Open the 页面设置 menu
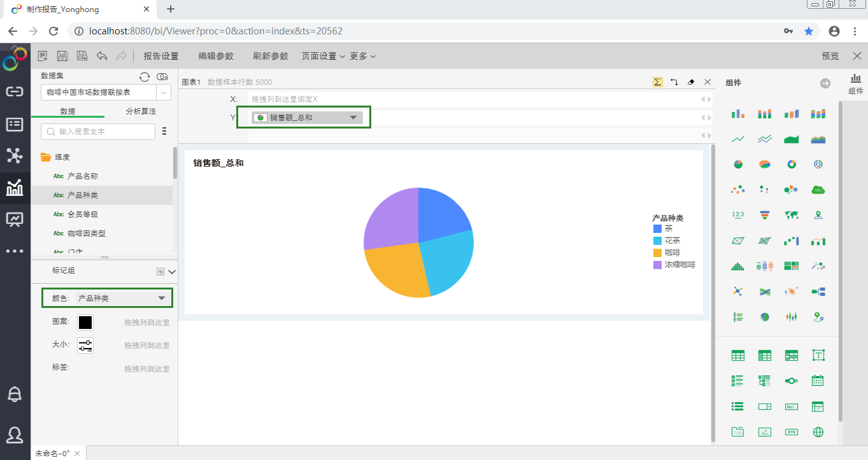The height and width of the screenshot is (460, 868). click(323, 56)
